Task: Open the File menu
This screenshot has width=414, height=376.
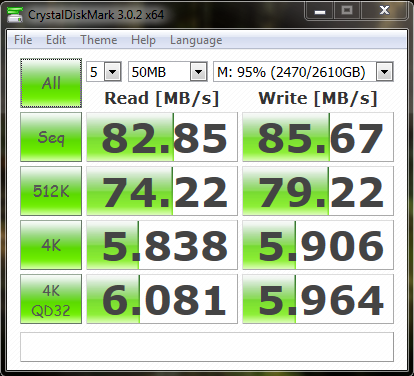Action: pos(23,40)
